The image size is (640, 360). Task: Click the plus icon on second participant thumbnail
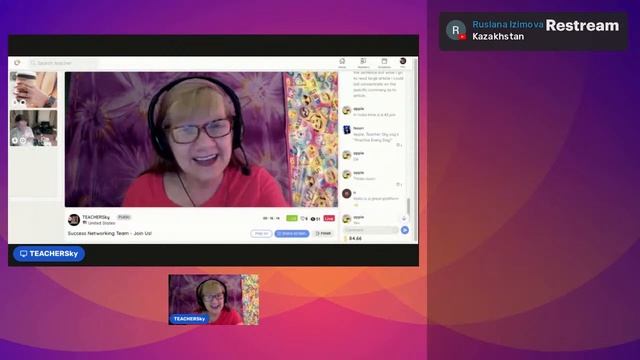(15, 140)
